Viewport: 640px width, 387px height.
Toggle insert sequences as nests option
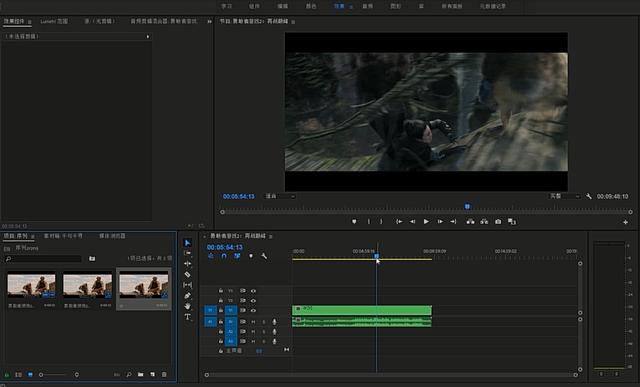[211, 256]
